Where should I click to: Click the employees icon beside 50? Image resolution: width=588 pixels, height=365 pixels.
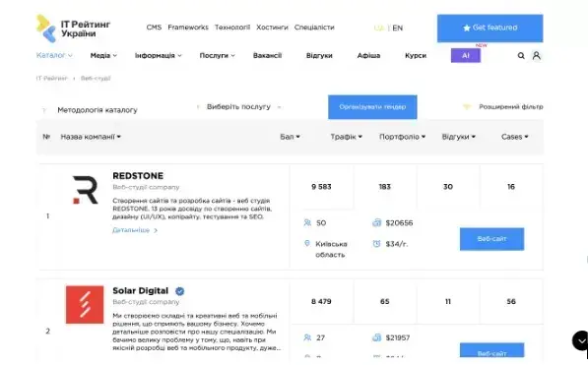tap(307, 223)
